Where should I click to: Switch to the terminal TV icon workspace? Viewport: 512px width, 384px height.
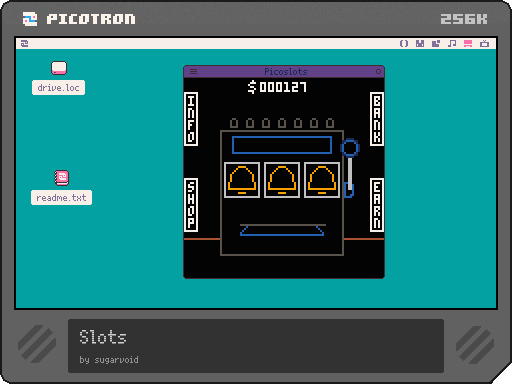coord(484,44)
